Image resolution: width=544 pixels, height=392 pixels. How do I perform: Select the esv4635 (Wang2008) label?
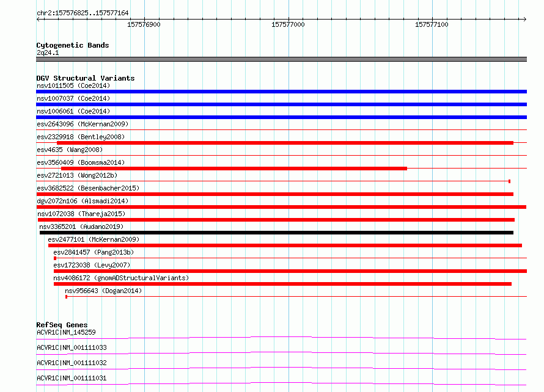tap(70, 150)
